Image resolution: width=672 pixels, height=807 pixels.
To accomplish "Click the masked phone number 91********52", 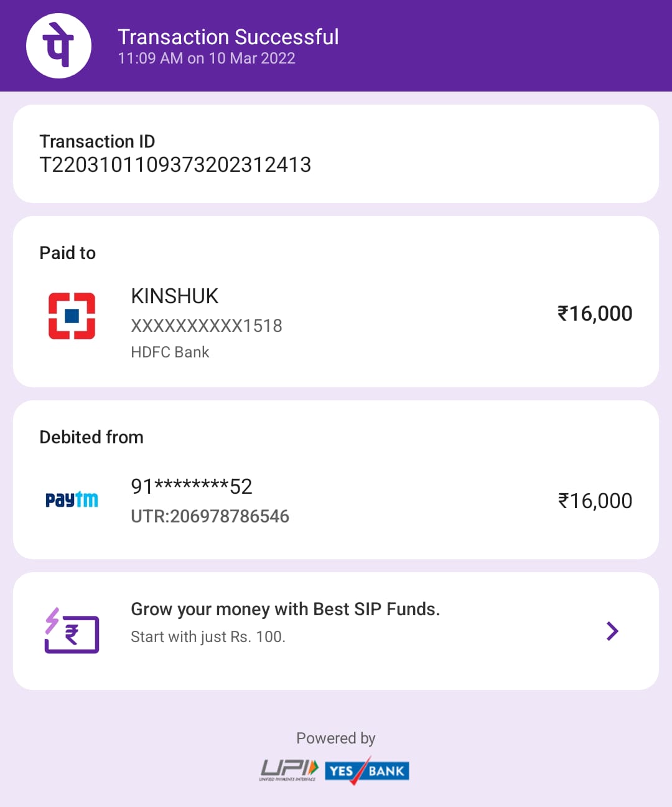I will tap(191, 486).
